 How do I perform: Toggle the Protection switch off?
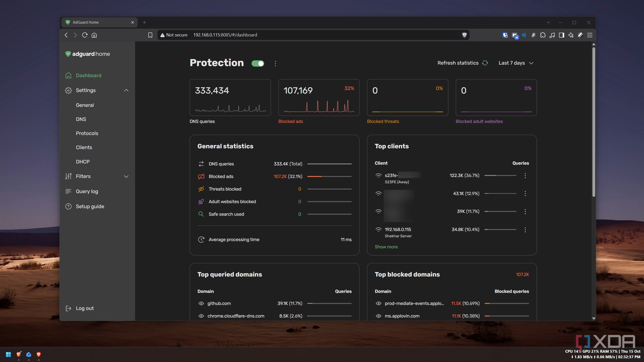click(258, 63)
